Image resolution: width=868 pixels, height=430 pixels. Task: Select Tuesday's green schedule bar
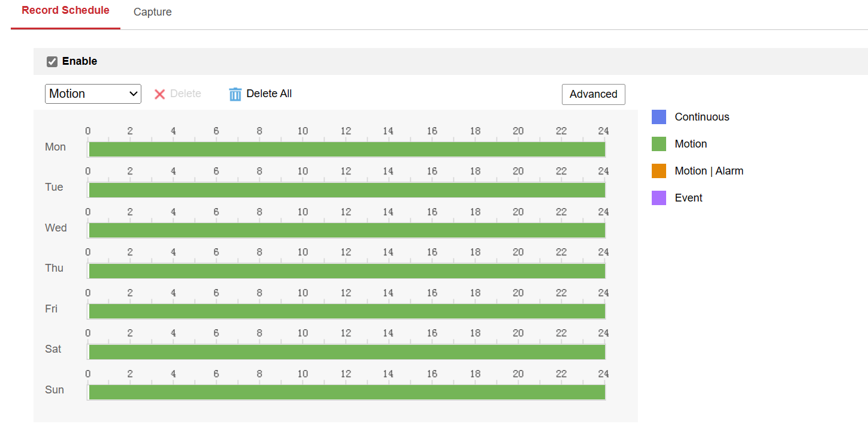coord(346,190)
